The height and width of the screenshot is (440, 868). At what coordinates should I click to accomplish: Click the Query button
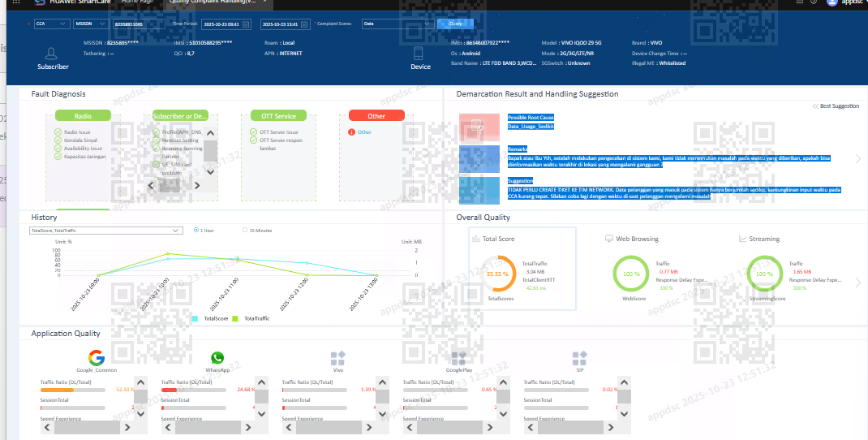point(455,24)
